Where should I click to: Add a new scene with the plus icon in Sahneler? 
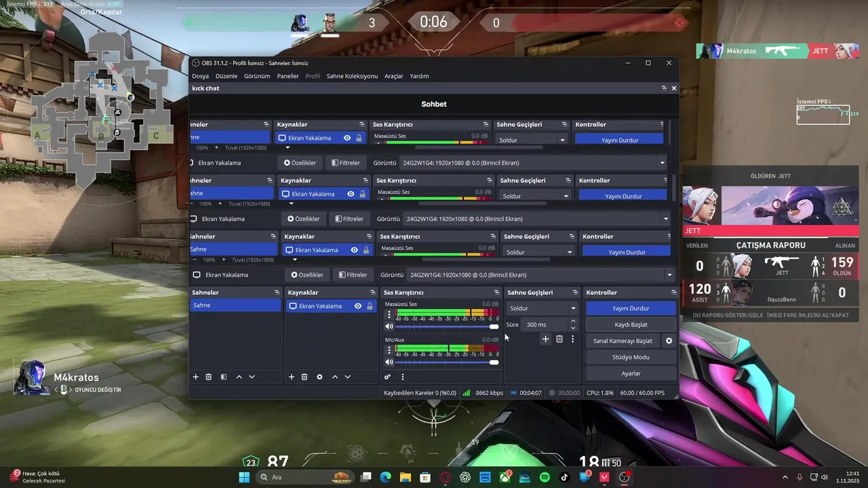[x=196, y=377]
